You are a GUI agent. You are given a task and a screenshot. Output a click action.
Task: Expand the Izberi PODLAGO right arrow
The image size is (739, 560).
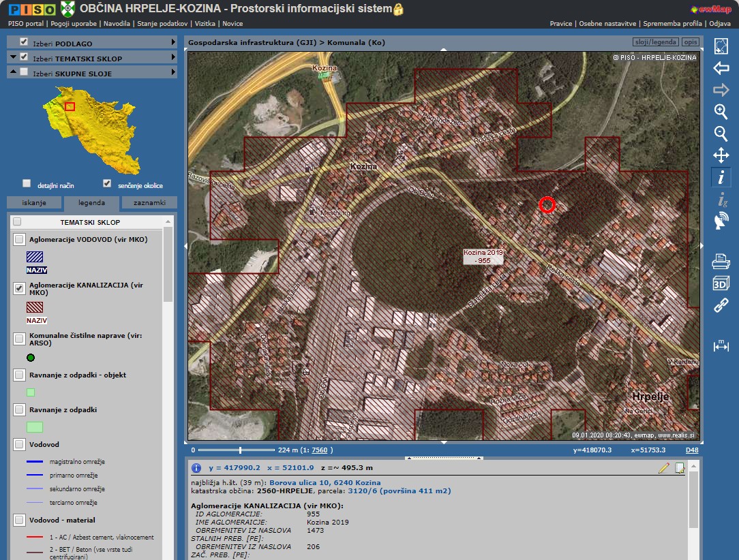[x=174, y=42]
